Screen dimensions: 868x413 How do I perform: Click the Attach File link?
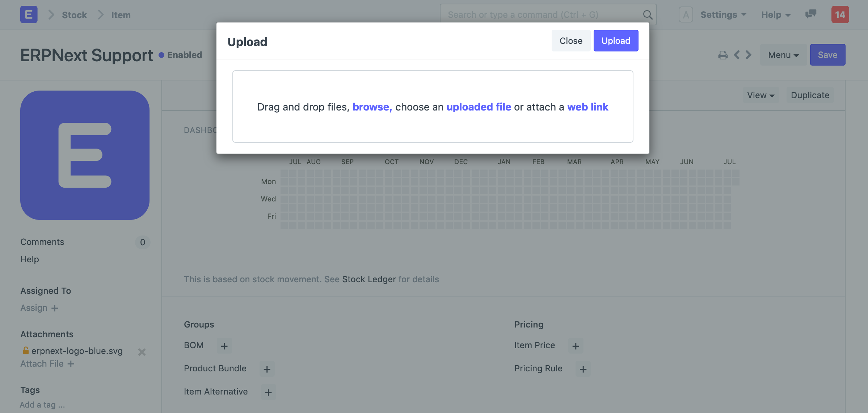pos(42,364)
